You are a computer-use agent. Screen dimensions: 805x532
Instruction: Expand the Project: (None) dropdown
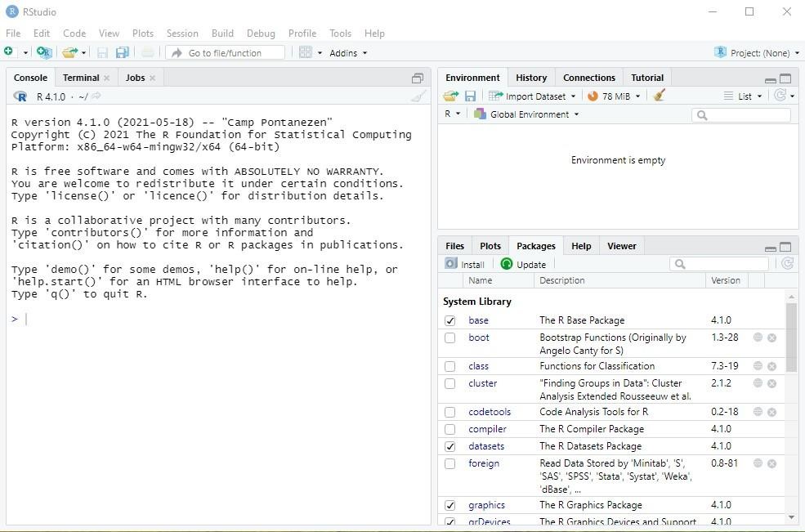click(x=756, y=52)
